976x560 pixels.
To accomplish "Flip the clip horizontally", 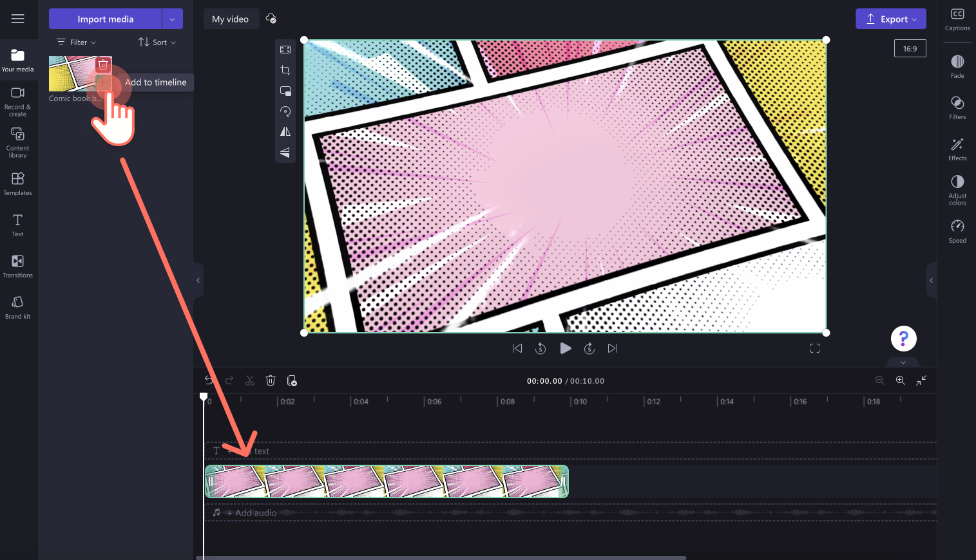I will pyautogui.click(x=285, y=132).
